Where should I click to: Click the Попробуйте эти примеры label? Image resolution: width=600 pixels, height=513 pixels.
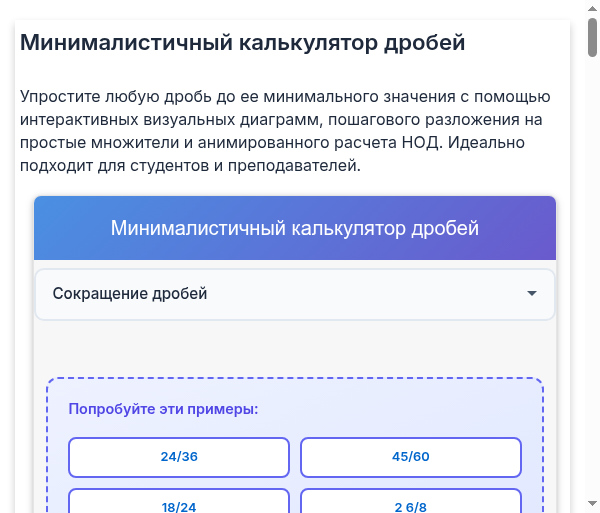pos(163,409)
